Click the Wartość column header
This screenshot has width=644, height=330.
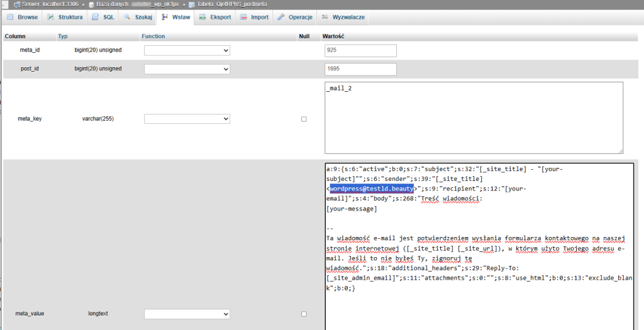click(333, 36)
